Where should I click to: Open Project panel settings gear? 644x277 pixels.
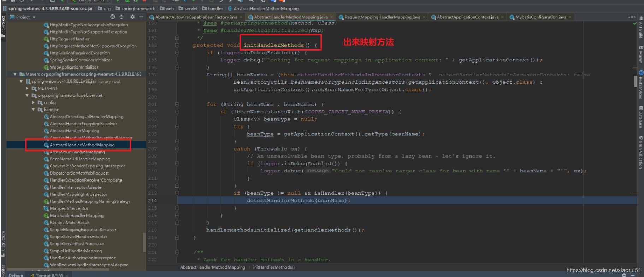pyautogui.click(x=132, y=17)
